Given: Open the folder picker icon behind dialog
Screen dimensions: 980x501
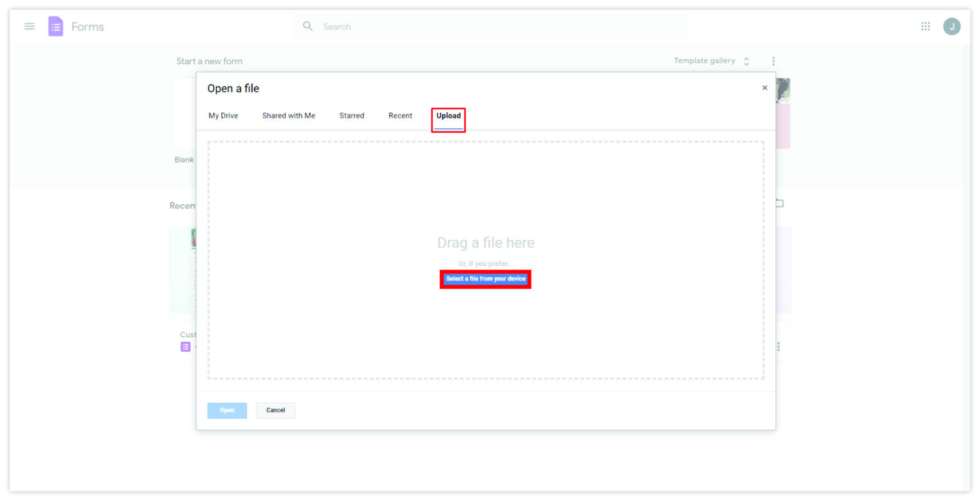Looking at the screenshot, I should click(780, 203).
